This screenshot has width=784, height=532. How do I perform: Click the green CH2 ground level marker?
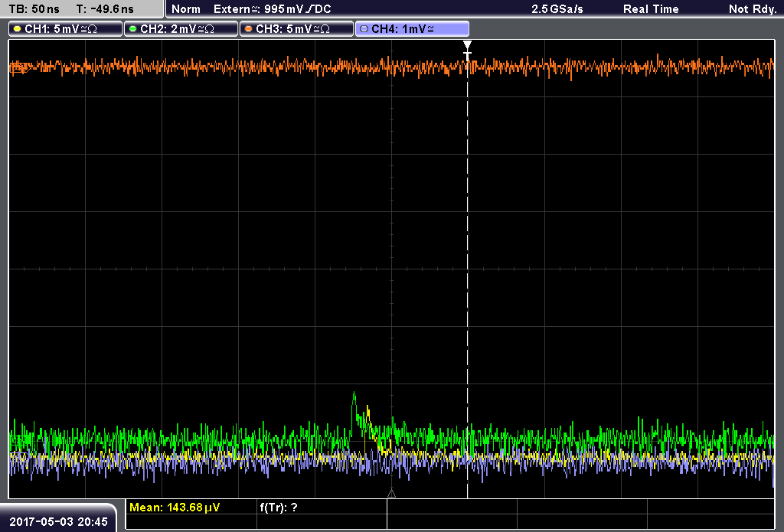(18, 441)
